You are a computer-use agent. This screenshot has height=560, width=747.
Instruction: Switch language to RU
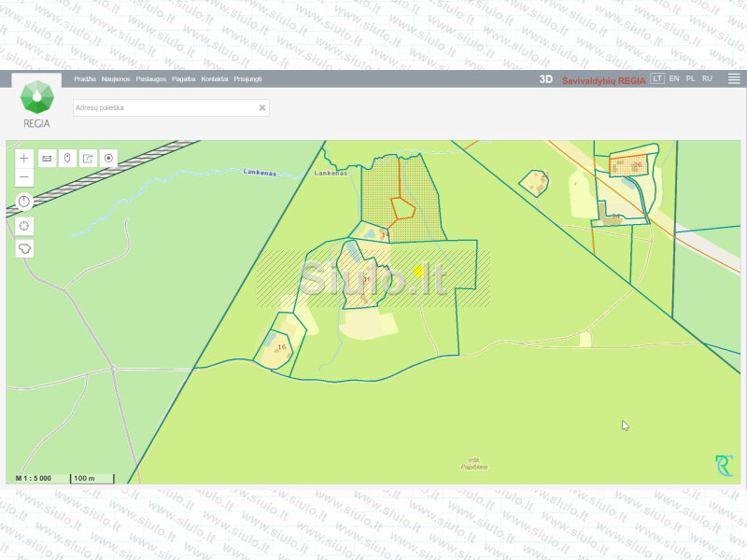[x=707, y=79]
